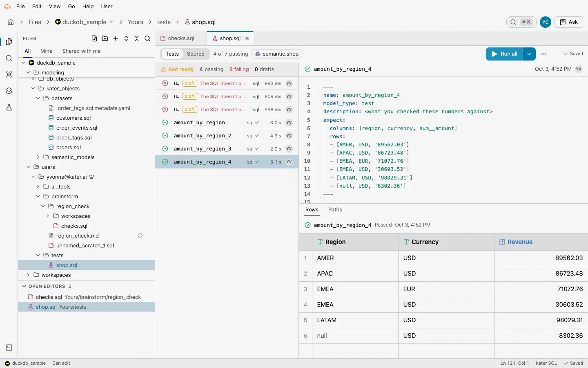The height and width of the screenshot is (368, 588).
Task: Switch to the Paths tab
Action: point(335,210)
